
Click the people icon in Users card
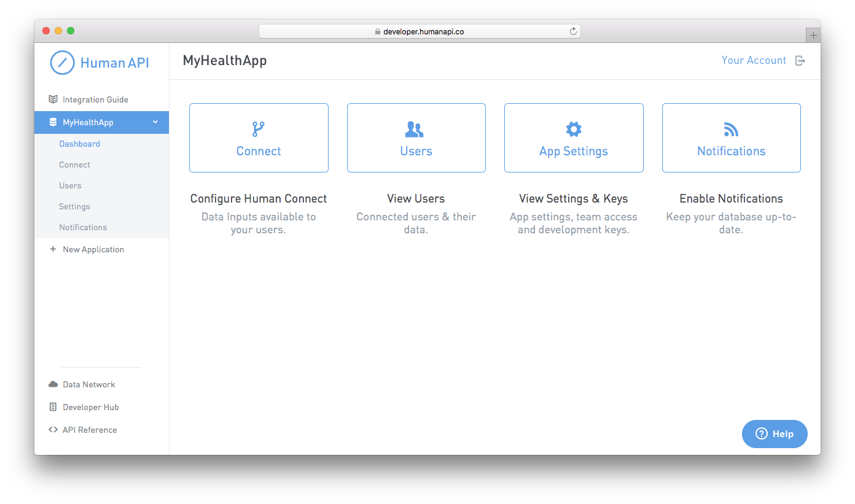[x=415, y=129]
